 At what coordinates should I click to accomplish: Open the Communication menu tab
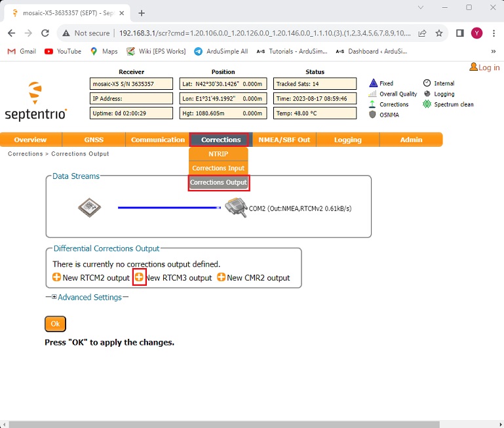tap(158, 140)
